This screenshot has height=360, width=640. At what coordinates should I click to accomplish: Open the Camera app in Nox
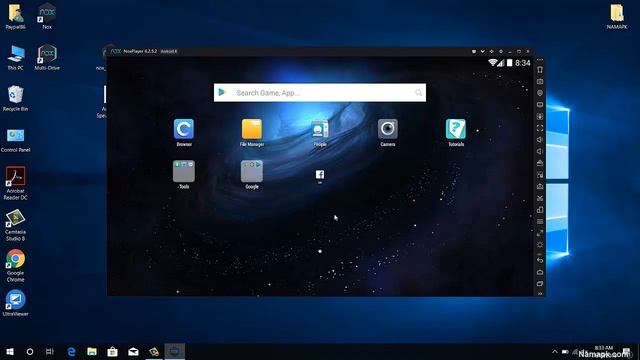[387, 129]
